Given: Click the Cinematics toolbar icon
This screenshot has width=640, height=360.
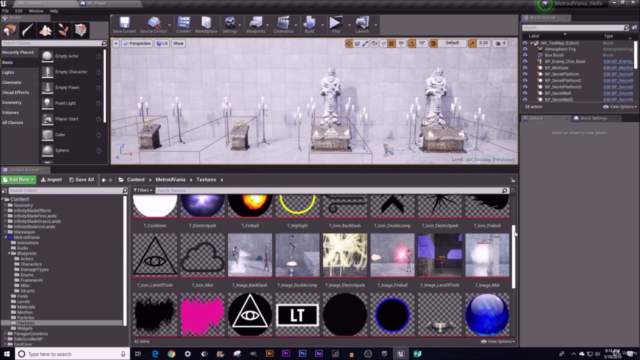Looking at the screenshot, I should pyautogui.click(x=283, y=25).
